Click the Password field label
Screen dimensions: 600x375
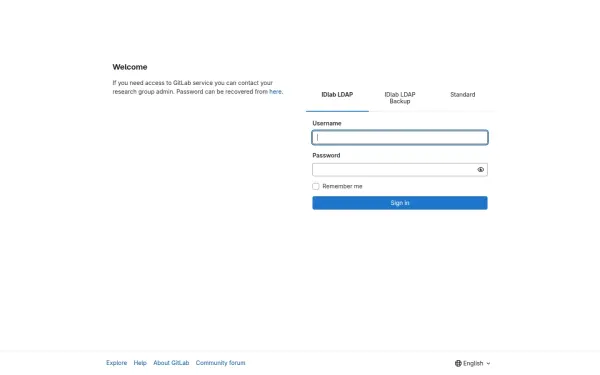point(326,155)
